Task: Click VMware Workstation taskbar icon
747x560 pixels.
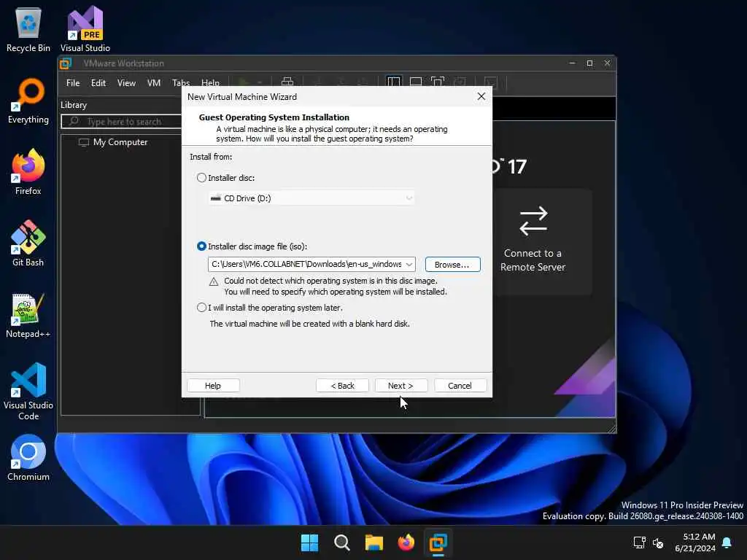Action: (x=438, y=542)
